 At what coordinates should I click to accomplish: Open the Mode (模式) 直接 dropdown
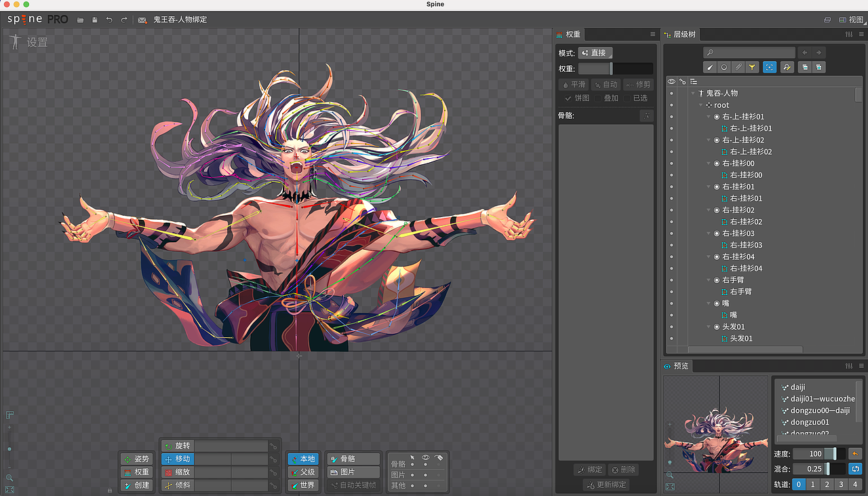click(x=595, y=53)
